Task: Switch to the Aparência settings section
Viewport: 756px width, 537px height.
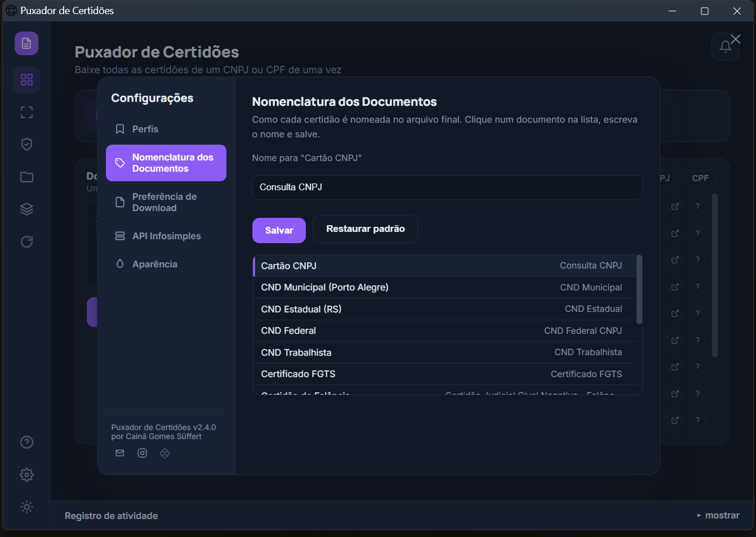Action: pyautogui.click(x=166, y=264)
